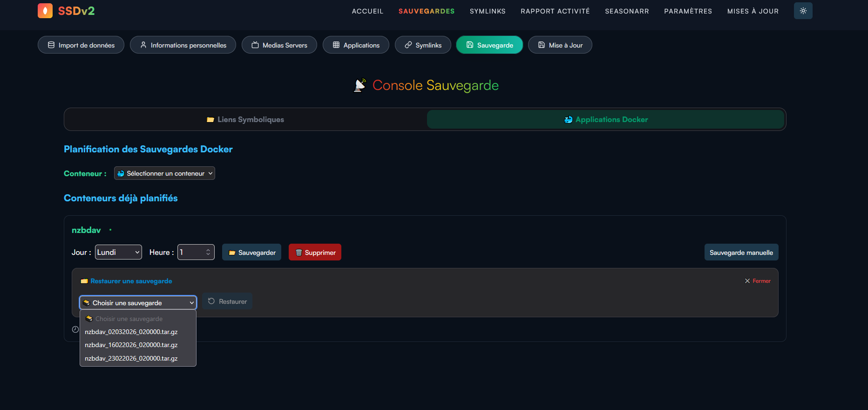This screenshot has height=410, width=868.
Task: Open Informations personnelles settings tab
Action: tap(183, 45)
